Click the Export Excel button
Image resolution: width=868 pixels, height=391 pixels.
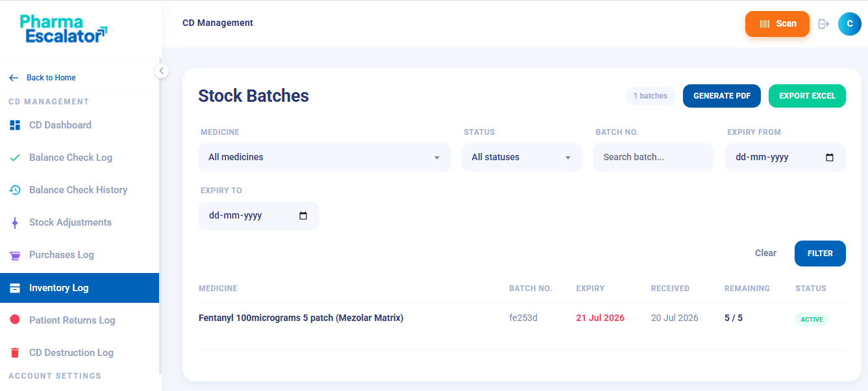click(807, 96)
